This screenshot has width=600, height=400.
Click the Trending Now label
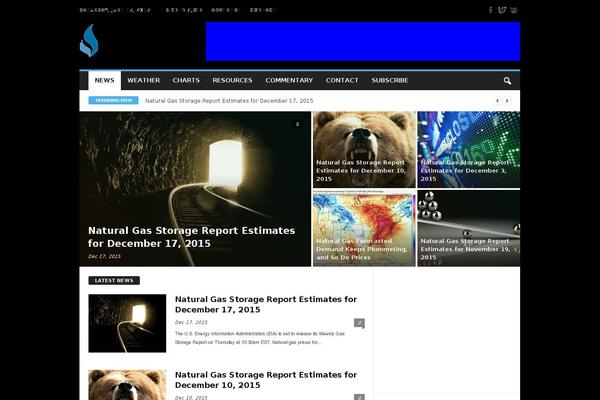tap(113, 100)
